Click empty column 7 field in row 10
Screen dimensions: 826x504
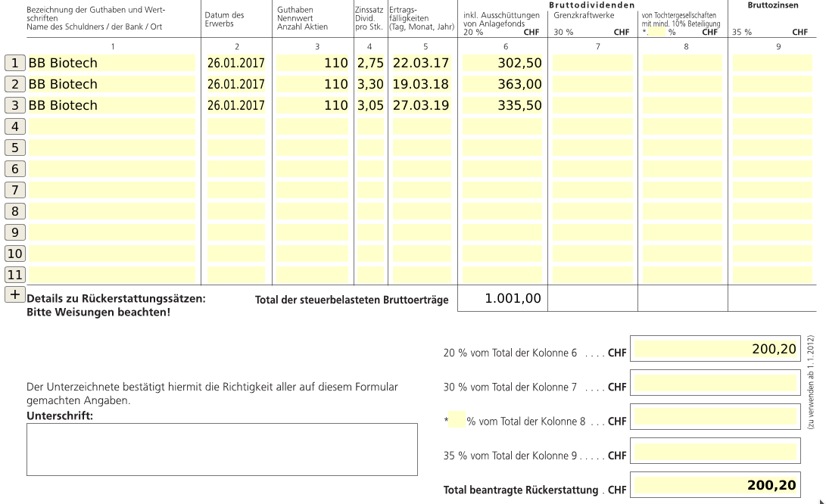pos(593,254)
